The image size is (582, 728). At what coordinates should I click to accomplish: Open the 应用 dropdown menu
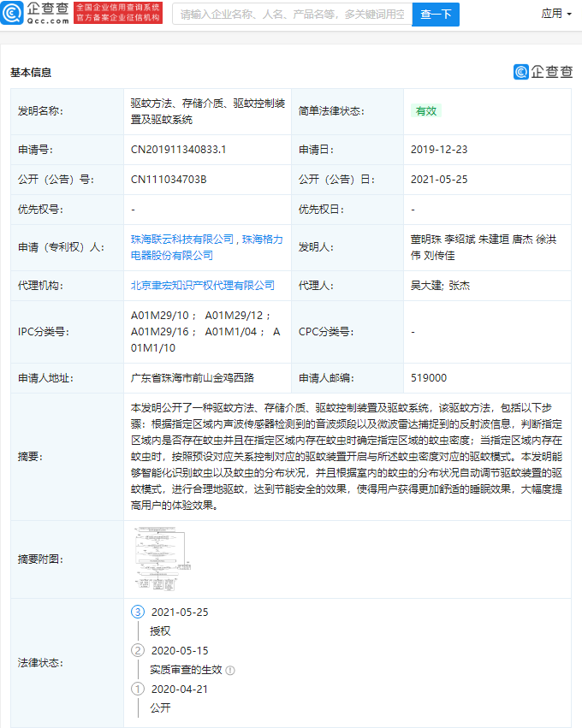point(556,14)
